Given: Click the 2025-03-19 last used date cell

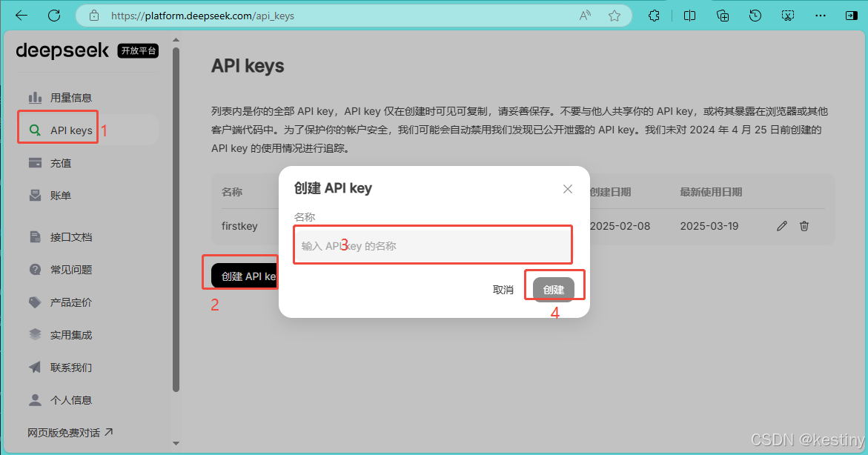Looking at the screenshot, I should pos(709,226).
